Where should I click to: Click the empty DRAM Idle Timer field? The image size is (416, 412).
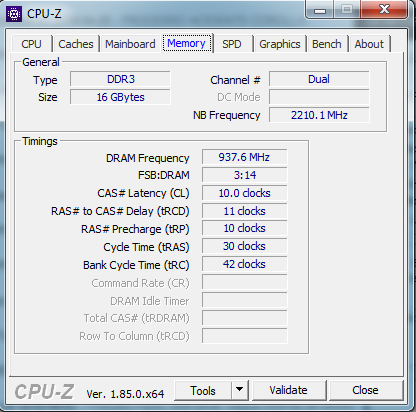[x=244, y=300]
